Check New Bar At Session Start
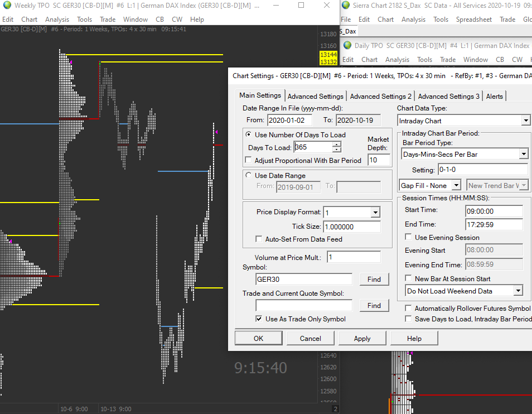This screenshot has width=532, height=414. pos(409,278)
